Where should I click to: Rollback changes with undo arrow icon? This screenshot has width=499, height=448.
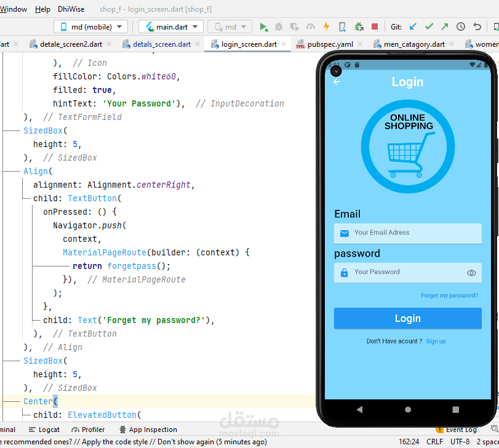point(477,26)
